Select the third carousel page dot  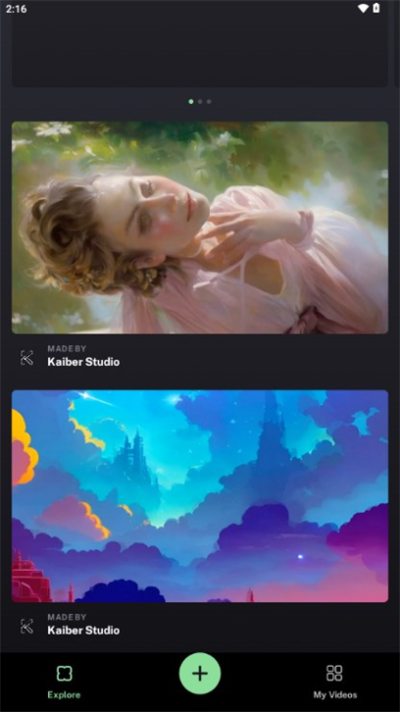[209, 102]
